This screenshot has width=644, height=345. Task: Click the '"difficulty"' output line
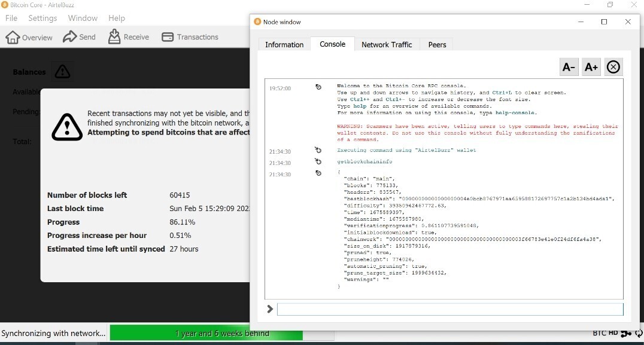pyautogui.click(x=395, y=206)
